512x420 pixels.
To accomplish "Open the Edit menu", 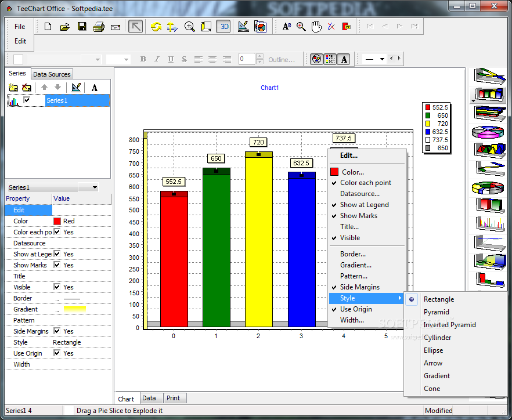I will click(x=20, y=41).
